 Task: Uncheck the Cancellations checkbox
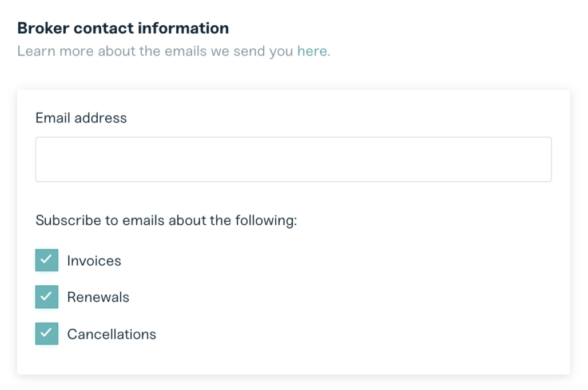pos(47,333)
